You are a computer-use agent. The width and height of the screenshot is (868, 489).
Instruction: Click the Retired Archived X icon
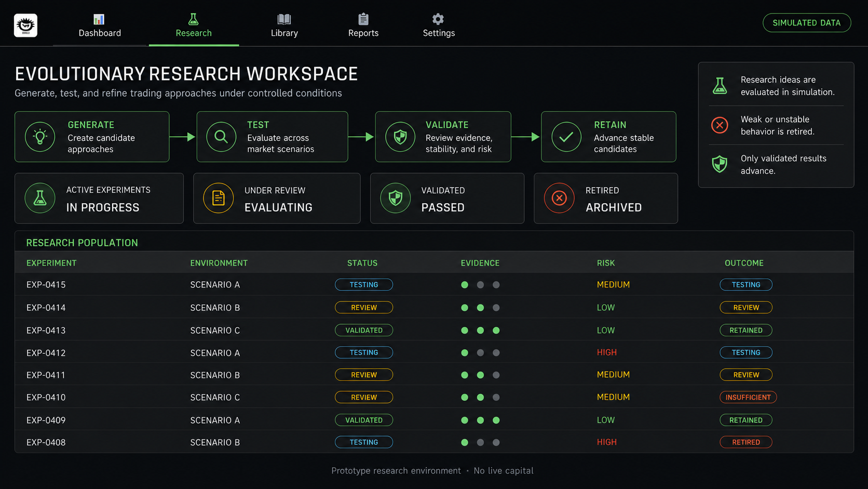point(559,198)
